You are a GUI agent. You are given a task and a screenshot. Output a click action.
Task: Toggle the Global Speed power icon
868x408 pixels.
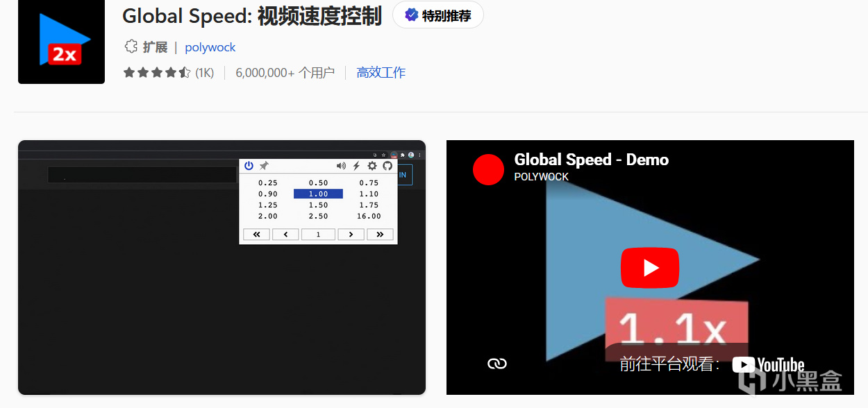(x=249, y=166)
